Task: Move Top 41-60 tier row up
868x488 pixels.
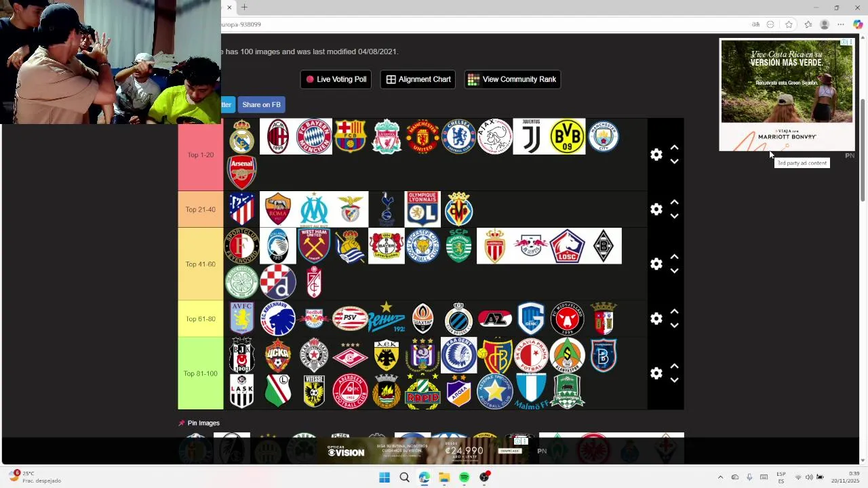Action: tap(674, 257)
